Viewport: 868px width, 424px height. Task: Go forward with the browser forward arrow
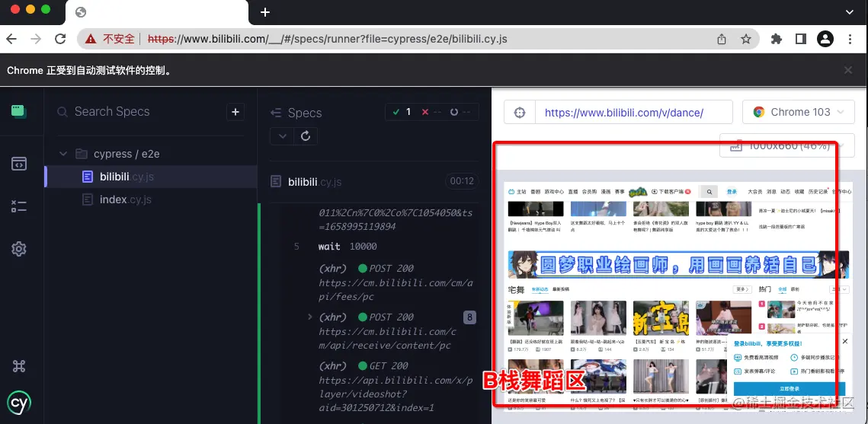(x=36, y=39)
